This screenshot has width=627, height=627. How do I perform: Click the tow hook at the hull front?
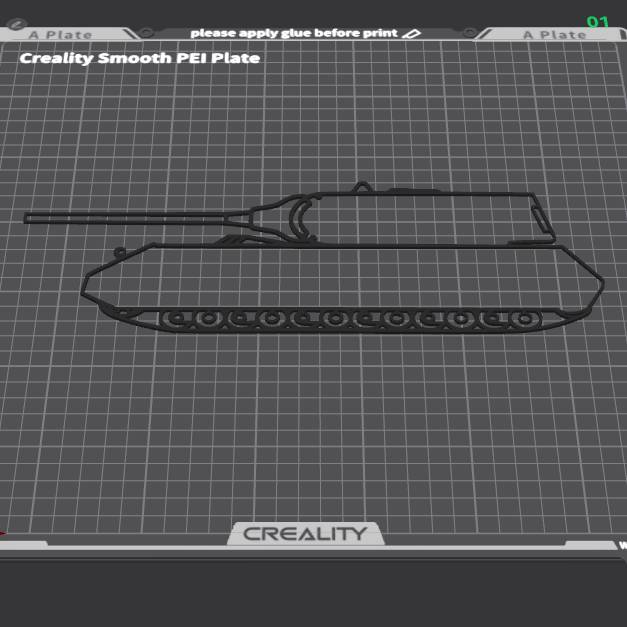pos(121,252)
